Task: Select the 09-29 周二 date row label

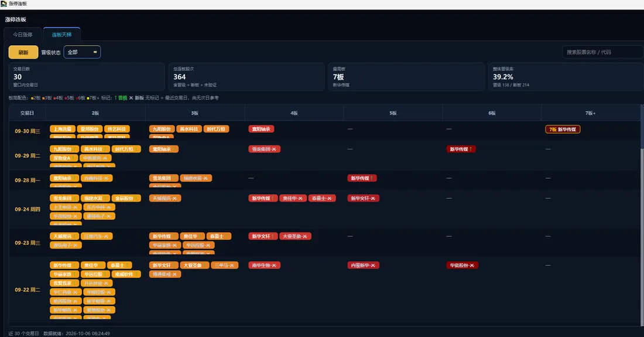Action: (28, 156)
